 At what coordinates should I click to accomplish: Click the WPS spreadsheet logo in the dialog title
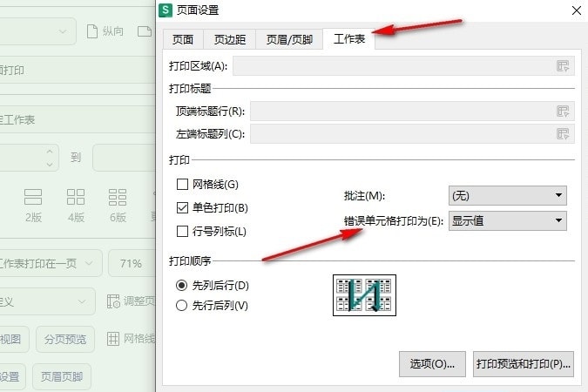[166, 10]
